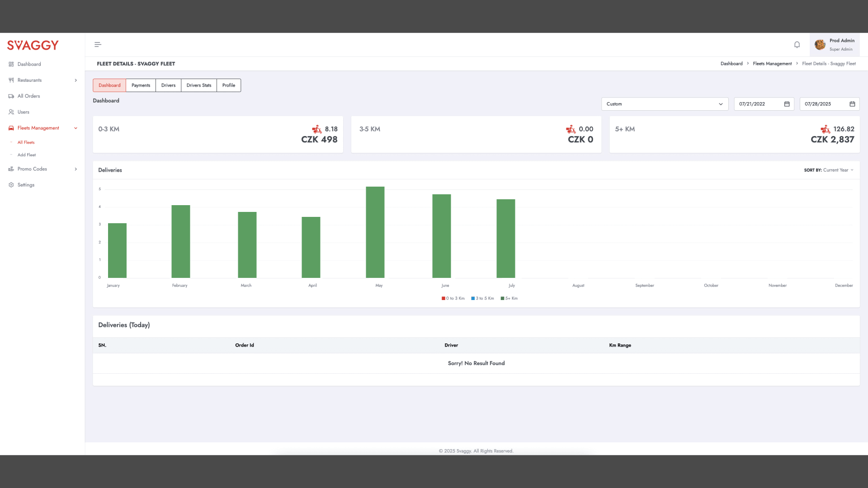Open the notification bell
868x488 pixels.
[797, 44]
